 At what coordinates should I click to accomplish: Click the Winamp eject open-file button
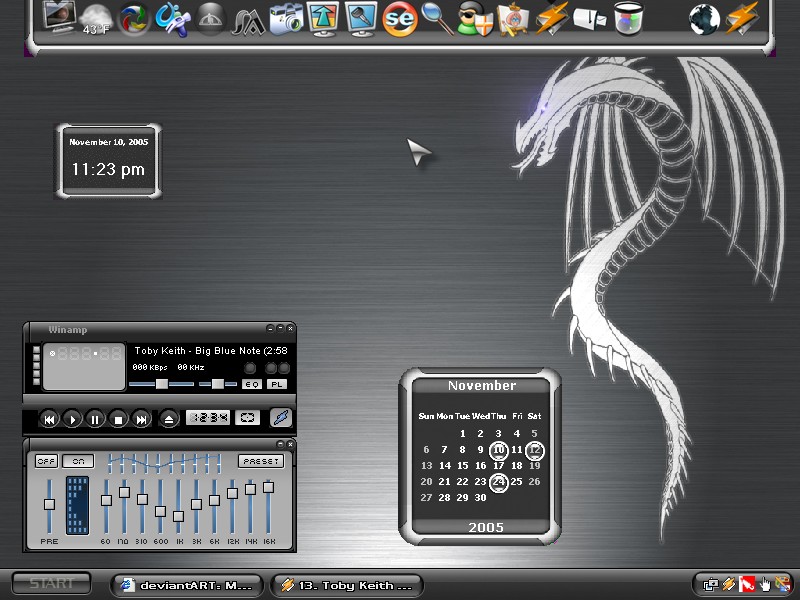pyautogui.click(x=169, y=419)
